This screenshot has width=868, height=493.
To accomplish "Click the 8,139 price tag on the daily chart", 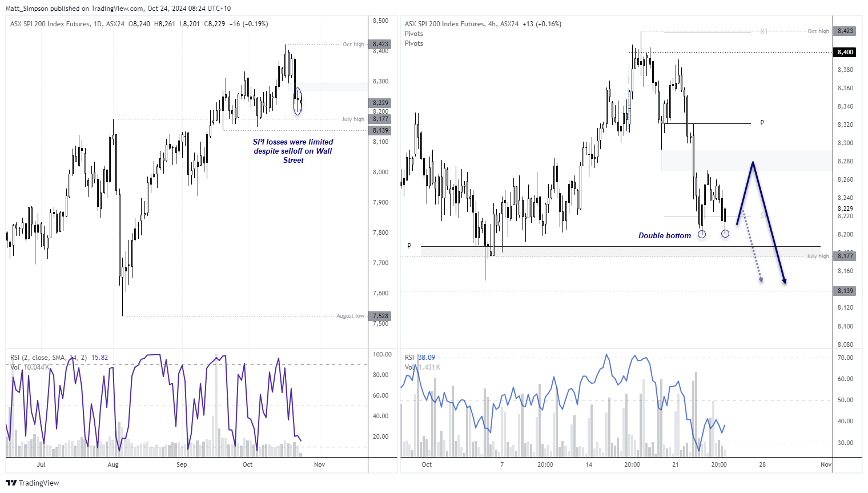I will point(380,130).
